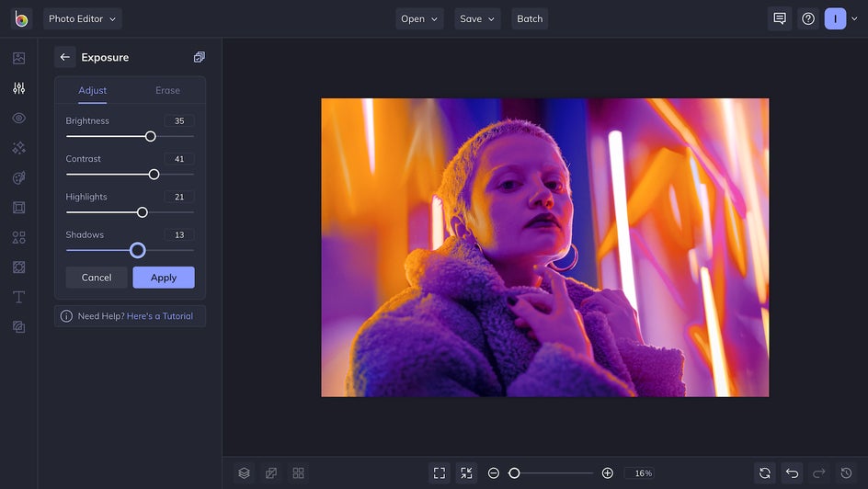Open the Text tool sidebar icon

(x=18, y=297)
